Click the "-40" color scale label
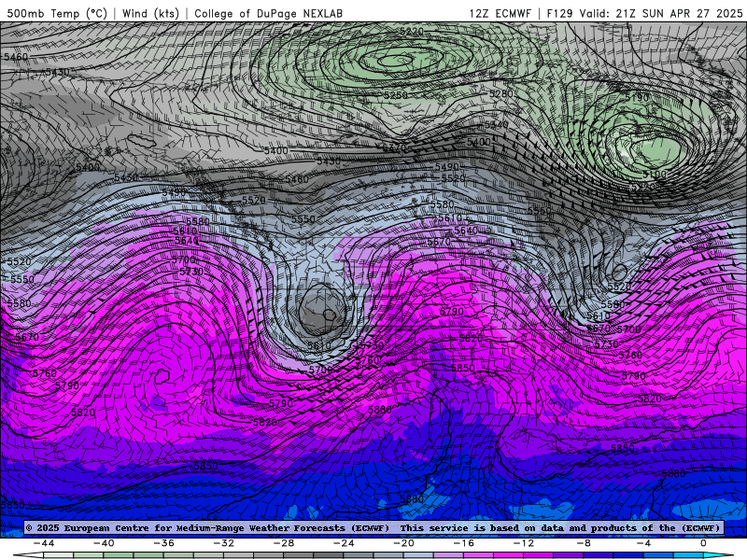The height and width of the screenshot is (560, 747). pos(104,543)
